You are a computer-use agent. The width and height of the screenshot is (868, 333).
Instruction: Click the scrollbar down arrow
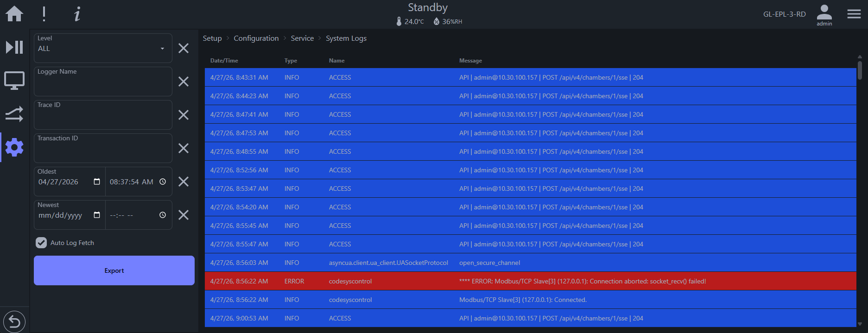click(860, 324)
